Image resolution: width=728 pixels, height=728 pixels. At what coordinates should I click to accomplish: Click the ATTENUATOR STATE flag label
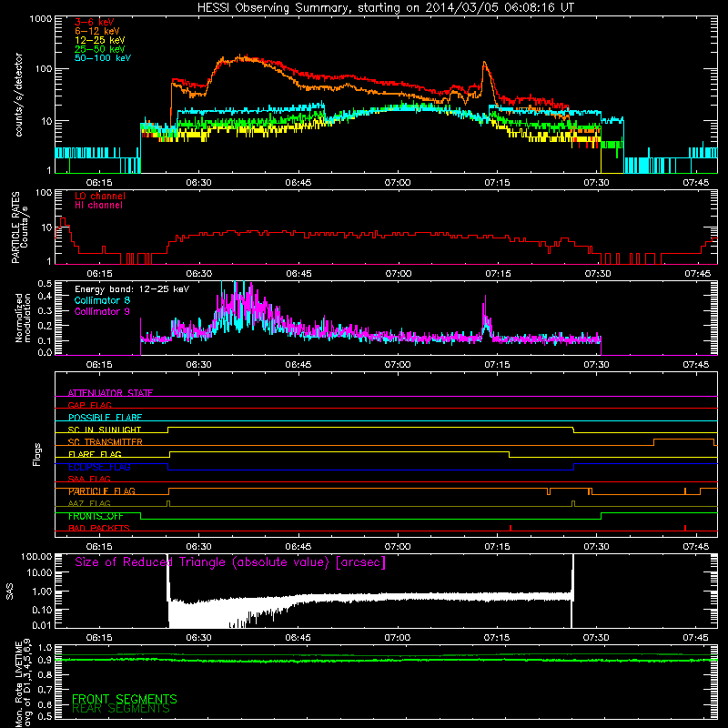[110, 393]
